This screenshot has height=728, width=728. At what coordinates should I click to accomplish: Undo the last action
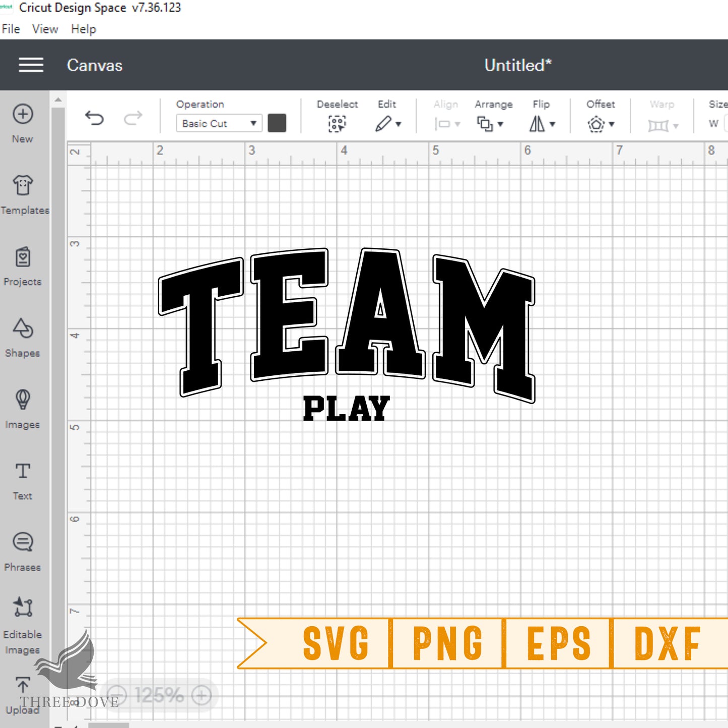coord(94,118)
